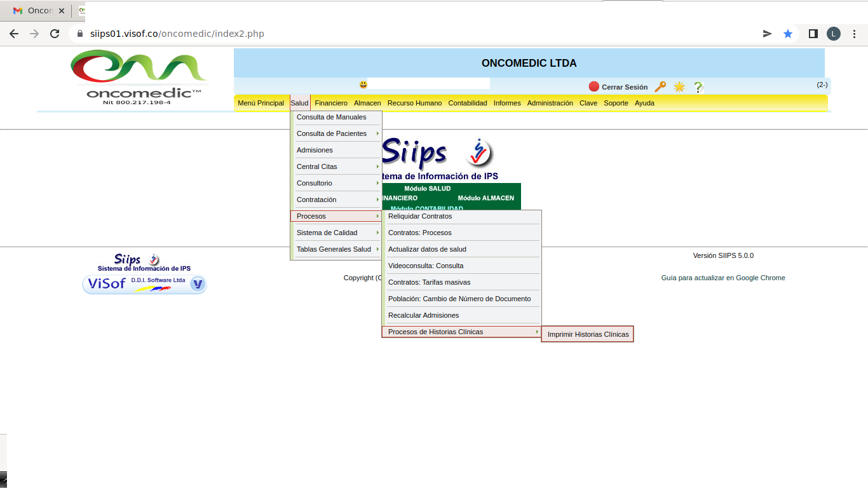This screenshot has height=488, width=868.
Task: Click the red Cerrar Sesión circle icon
Action: pos(594,87)
